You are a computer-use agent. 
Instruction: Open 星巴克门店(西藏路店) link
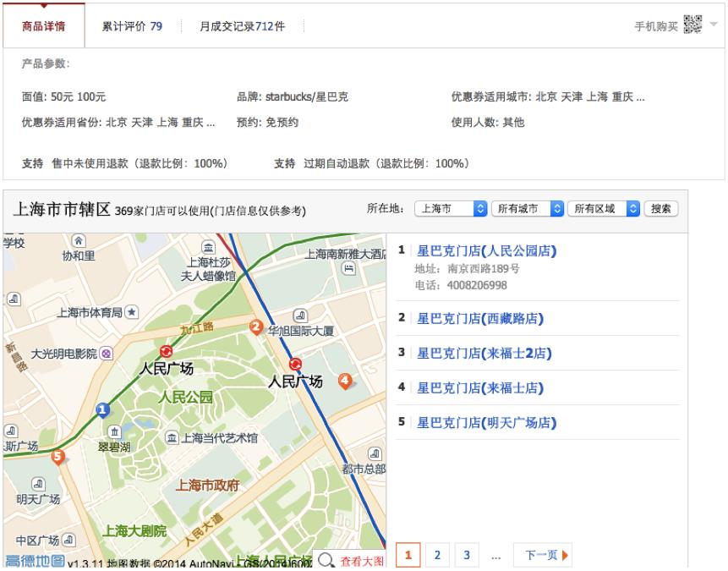(x=480, y=319)
